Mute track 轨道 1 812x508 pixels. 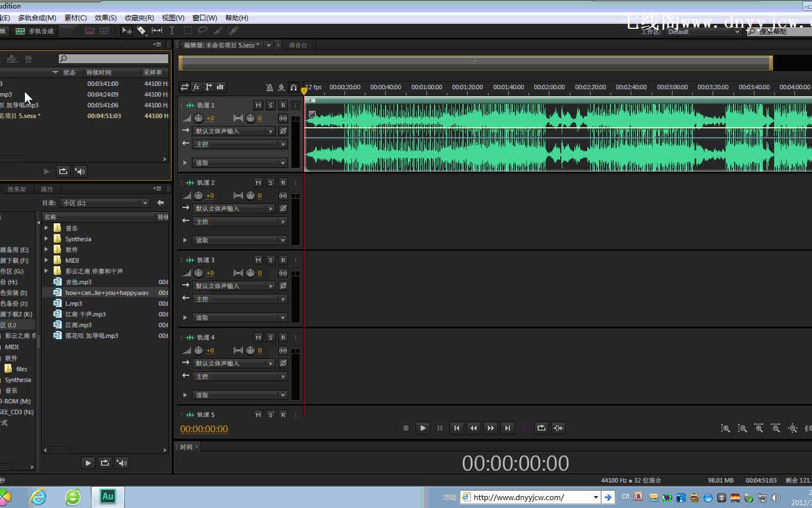click(258, 105)
